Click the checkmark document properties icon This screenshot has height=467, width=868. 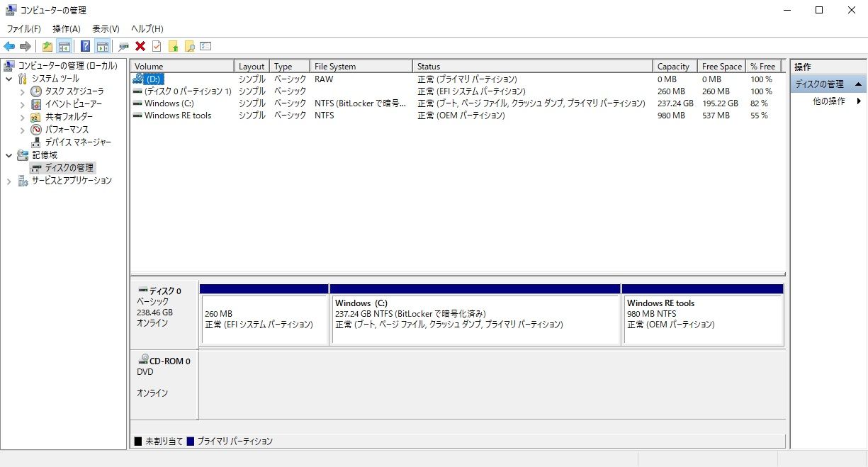click(x=157, y=47)
